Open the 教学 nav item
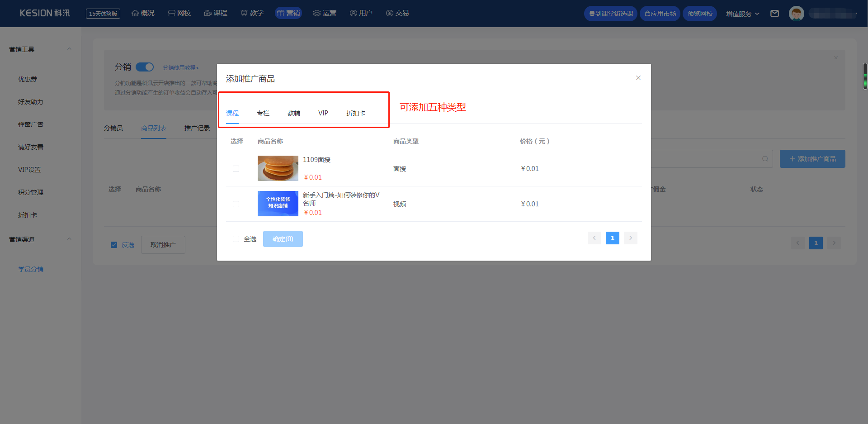The width and height of the screenshot is (868, 424). point(252,13)
